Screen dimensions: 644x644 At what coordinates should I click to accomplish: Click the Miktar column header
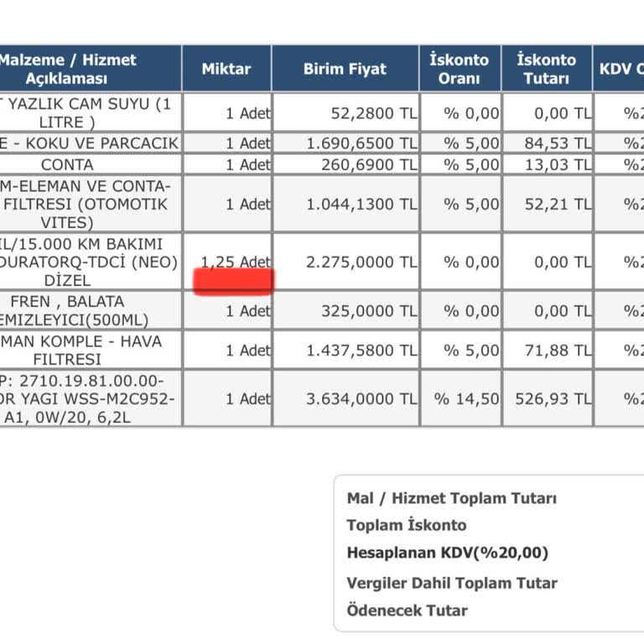click(x=226, y=69)
